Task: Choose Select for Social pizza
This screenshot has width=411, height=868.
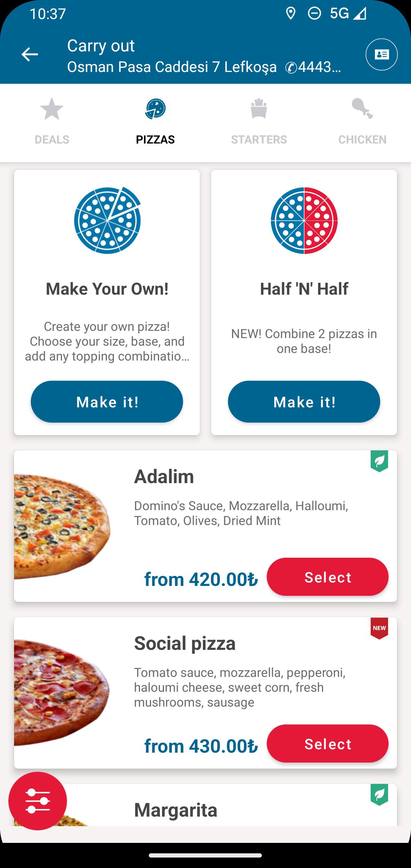Action: [327, 744]
